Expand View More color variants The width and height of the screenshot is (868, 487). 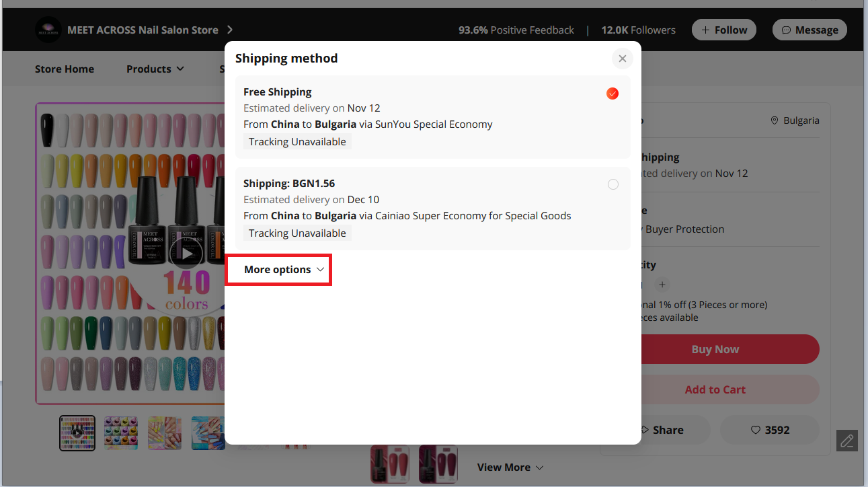coord(510,467)
